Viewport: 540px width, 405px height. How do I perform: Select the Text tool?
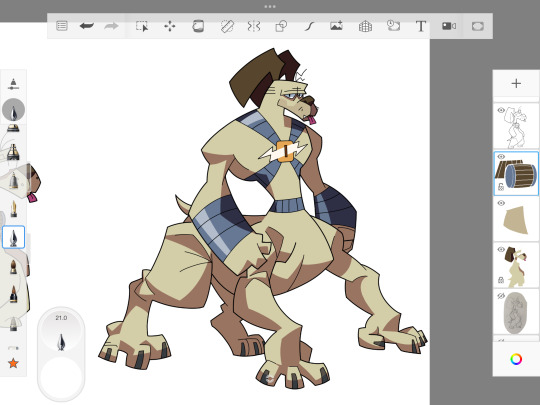[420, 26]
